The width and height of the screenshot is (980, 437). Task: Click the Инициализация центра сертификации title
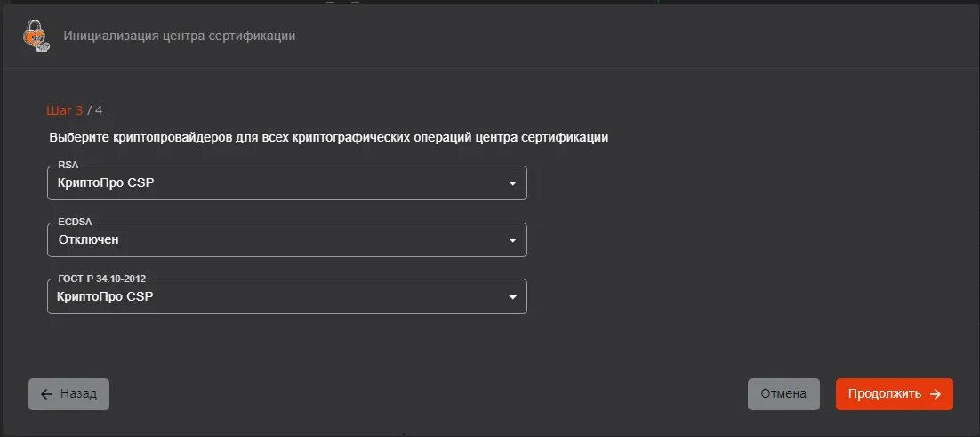[180, 36]
